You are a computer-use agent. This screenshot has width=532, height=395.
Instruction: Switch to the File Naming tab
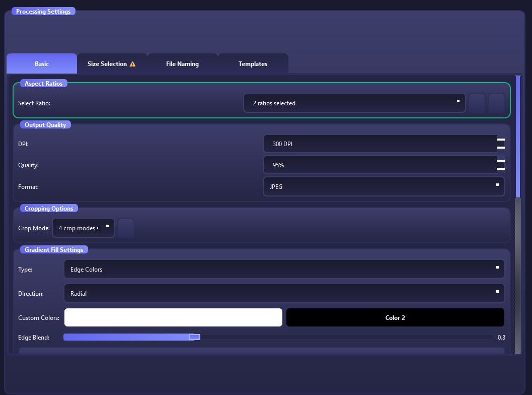point(182,64)
